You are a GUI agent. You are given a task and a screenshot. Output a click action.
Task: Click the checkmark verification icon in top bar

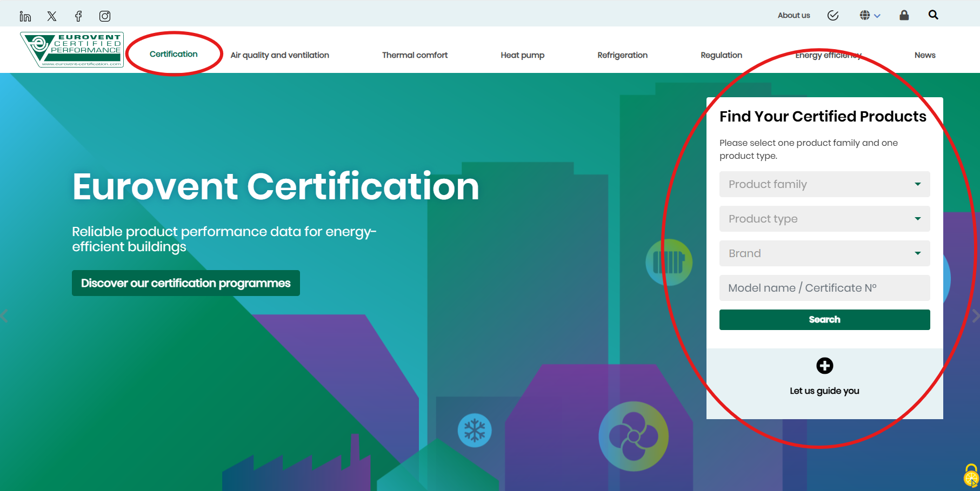tap(833, 15)
